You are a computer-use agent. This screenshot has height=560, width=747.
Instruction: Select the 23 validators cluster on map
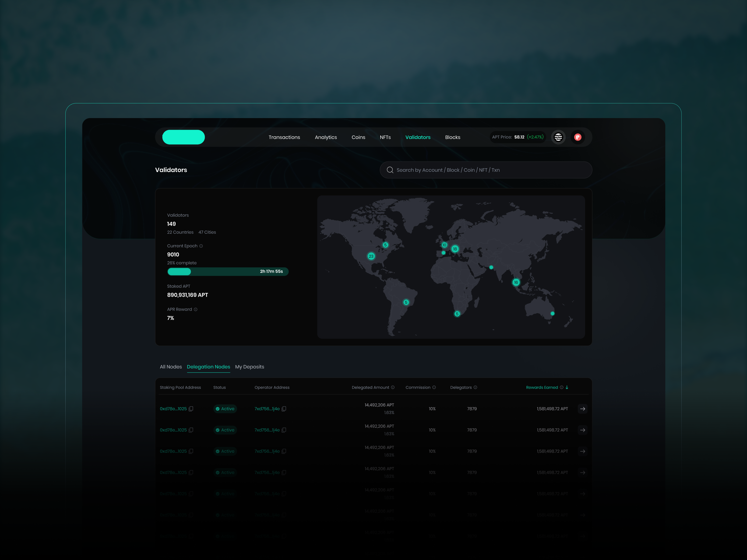coord(371,256)
